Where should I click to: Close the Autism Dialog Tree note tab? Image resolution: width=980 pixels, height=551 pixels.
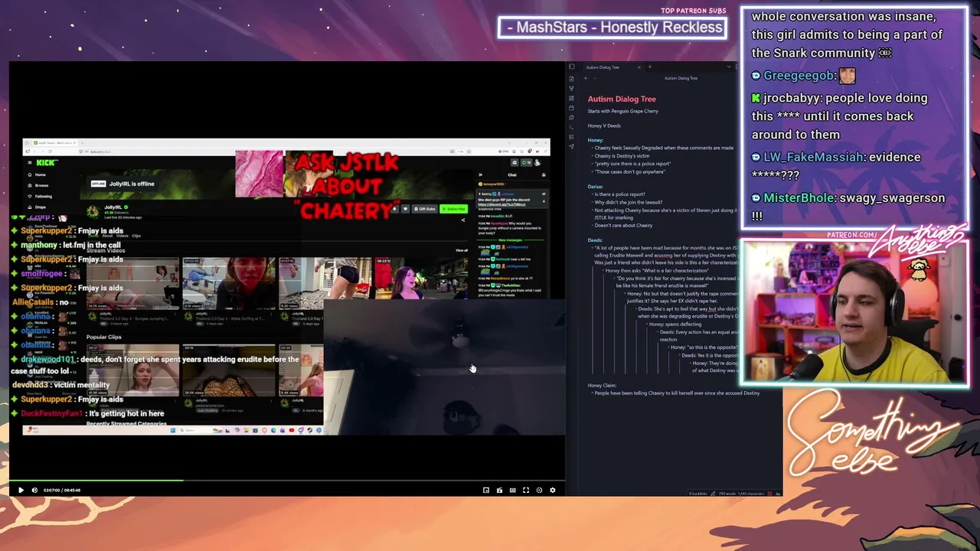639,67
